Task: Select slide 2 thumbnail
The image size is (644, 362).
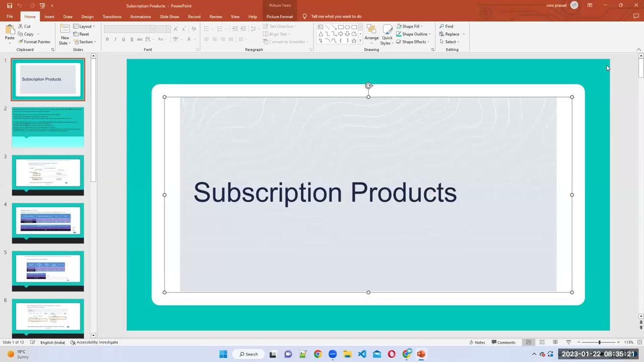Action: (48, 127)
